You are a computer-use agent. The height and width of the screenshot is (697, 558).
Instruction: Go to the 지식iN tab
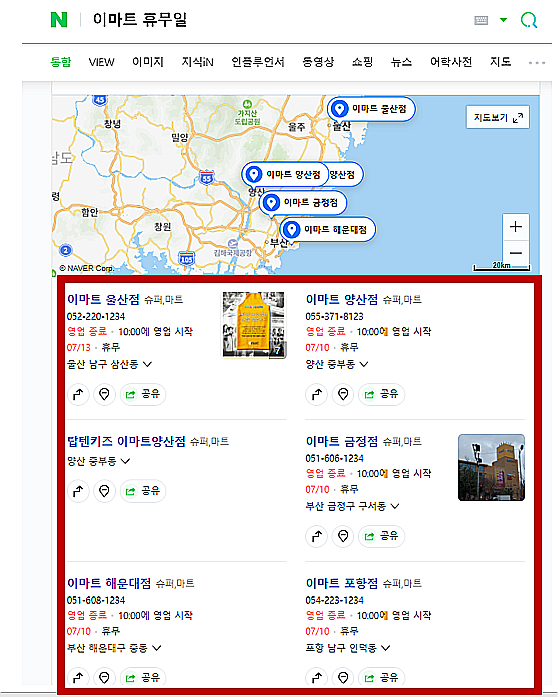197,62
